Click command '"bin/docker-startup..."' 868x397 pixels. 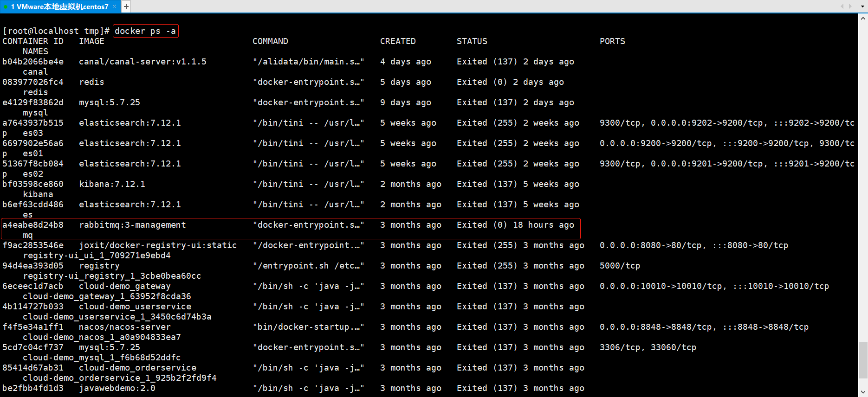click(x=309, y=327)
